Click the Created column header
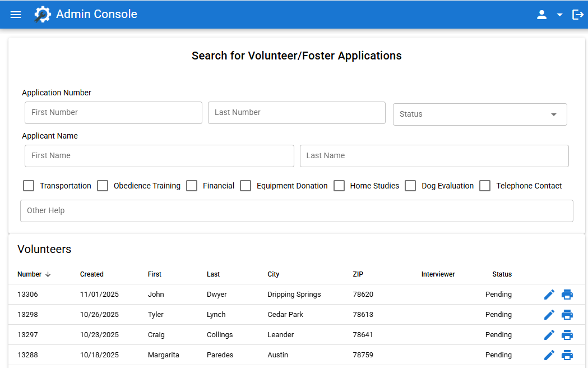The width and height of the screenshot is (588, 368). (91, 274)
